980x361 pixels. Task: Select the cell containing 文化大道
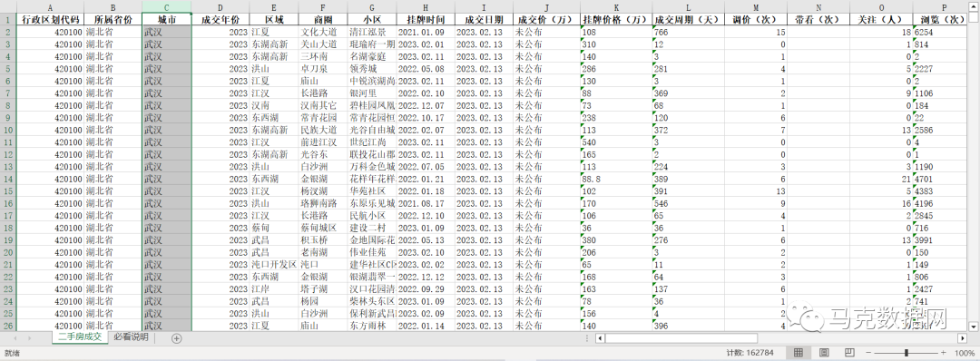(x=322, y=32)
